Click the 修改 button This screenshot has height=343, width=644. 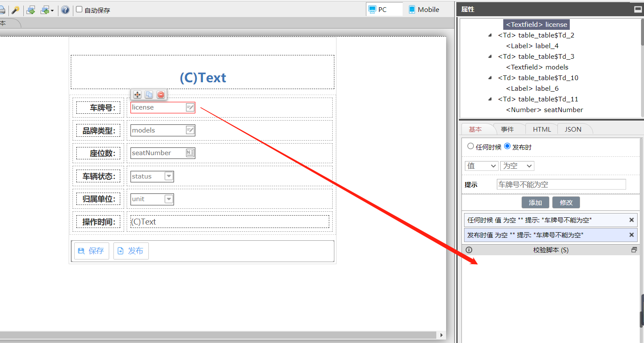click(566, 202)
